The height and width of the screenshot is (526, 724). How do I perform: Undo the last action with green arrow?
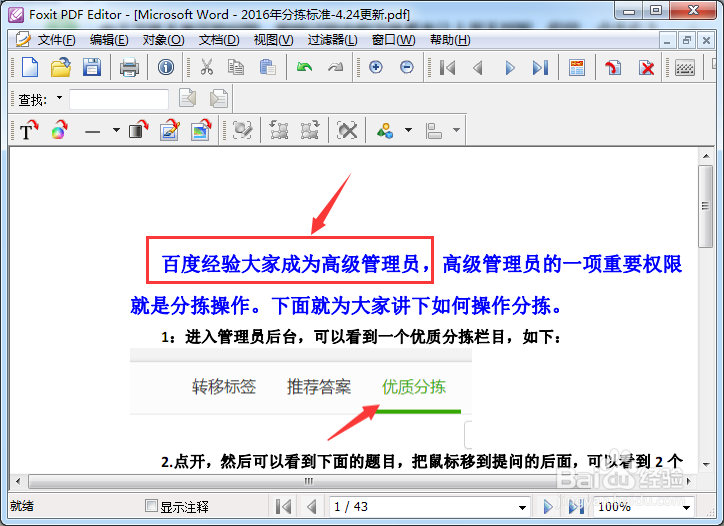coord(304,67)
